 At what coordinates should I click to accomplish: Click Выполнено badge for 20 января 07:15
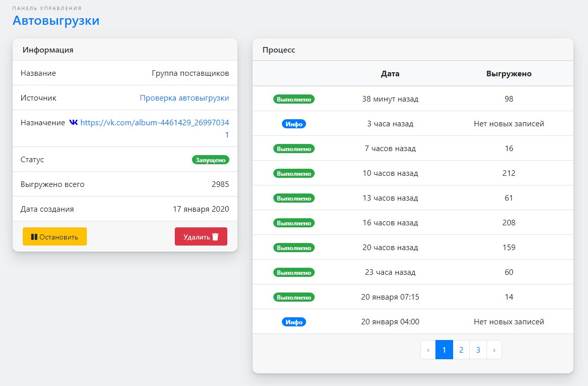[x=293, y=297]
